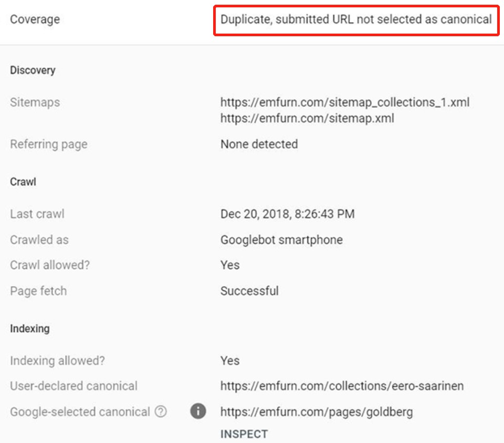504x443 pixels.
Task: Click the Discovery section heading
Action: pos(33,70)
